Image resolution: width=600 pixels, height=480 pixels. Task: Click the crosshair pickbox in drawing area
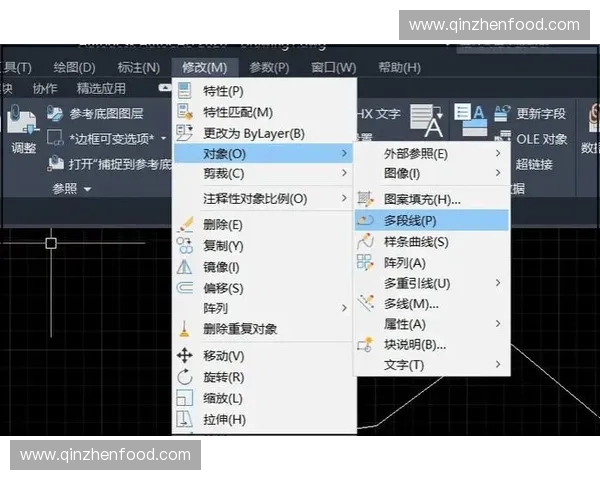[51, 243]
